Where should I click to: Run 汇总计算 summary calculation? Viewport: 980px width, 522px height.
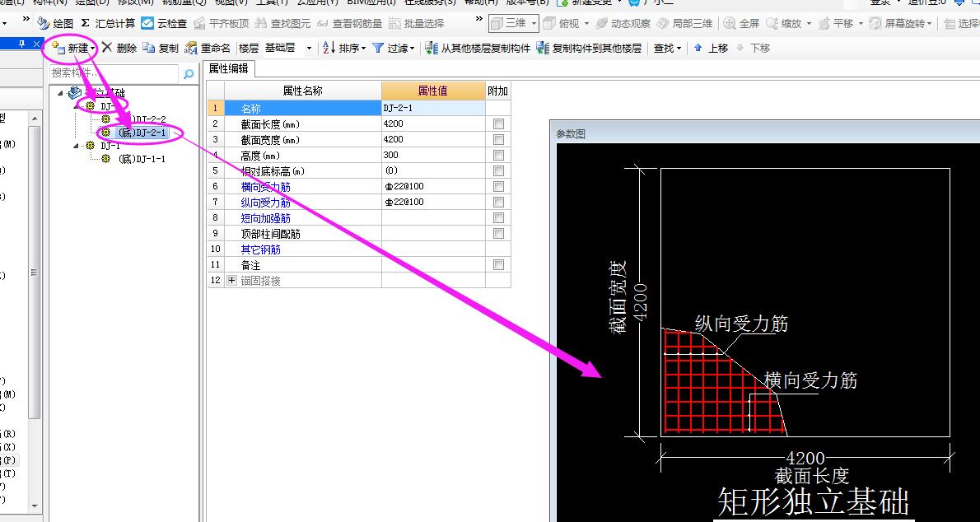tap(108, 23)
